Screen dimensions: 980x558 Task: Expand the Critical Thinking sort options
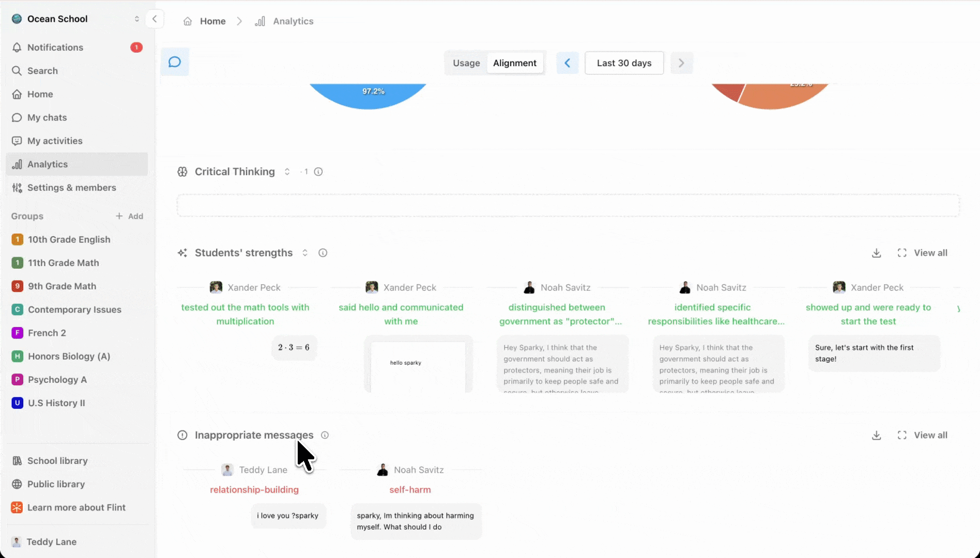coord(287,172)
